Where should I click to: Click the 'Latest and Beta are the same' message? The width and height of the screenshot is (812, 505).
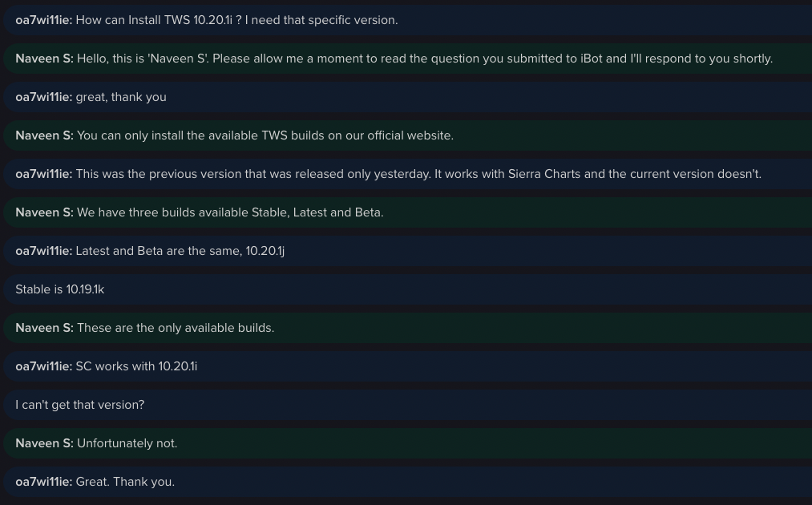pos(180,251)
